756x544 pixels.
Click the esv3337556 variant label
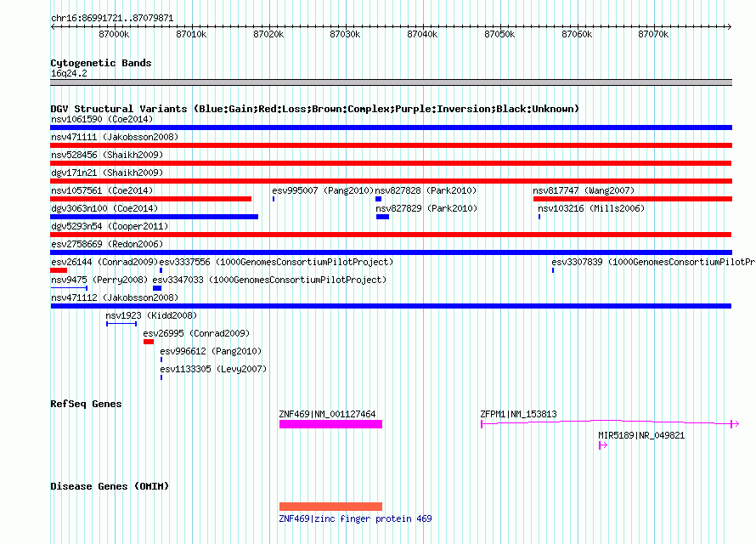coord(276,262)
